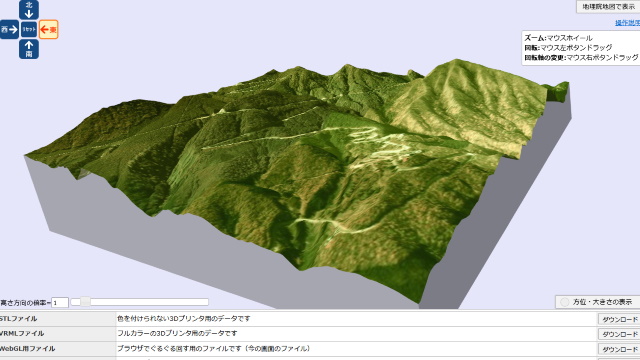Click the WebGL用ファイル row label
This screenshot has width=640, height=360.
pyautogui.click(x=27, y=349)
